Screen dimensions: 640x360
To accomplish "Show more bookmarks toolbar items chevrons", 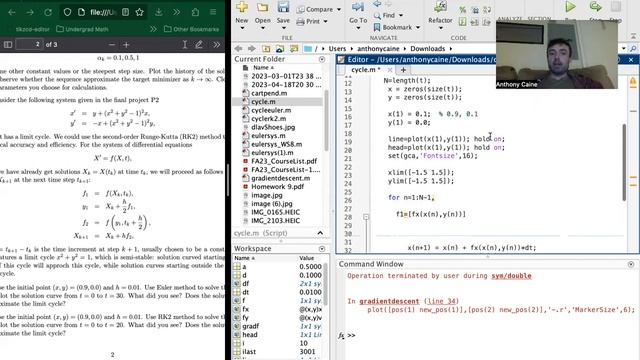I will coord(153,29).
